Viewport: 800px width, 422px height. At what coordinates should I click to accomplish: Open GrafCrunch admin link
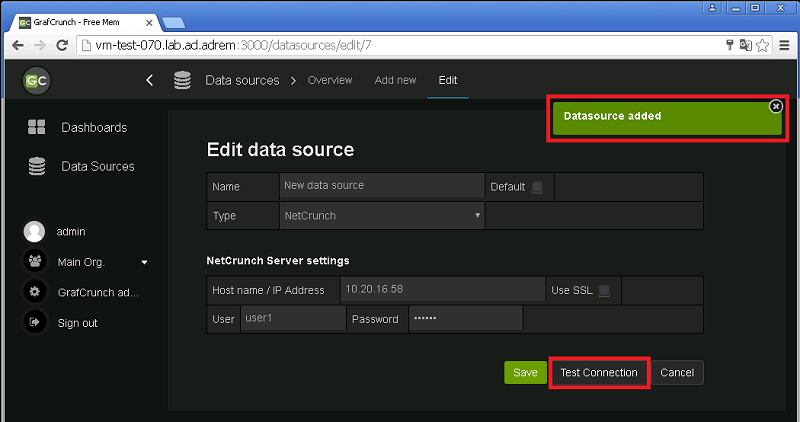tap(98, 292)
